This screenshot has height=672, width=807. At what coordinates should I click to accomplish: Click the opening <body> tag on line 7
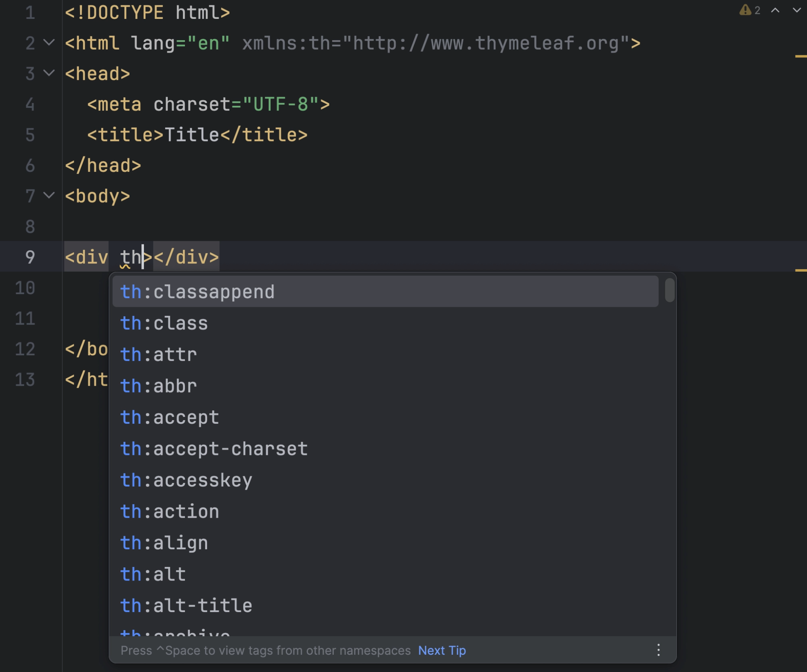coord(98,196)
